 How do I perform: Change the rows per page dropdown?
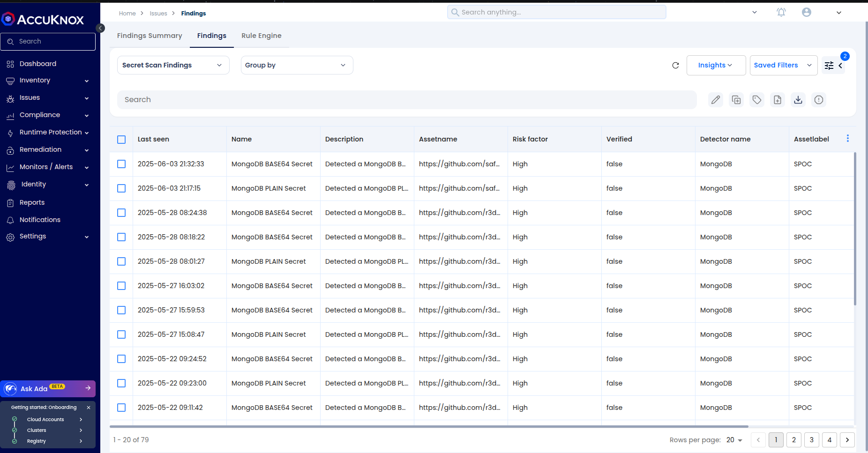point(734,440)
